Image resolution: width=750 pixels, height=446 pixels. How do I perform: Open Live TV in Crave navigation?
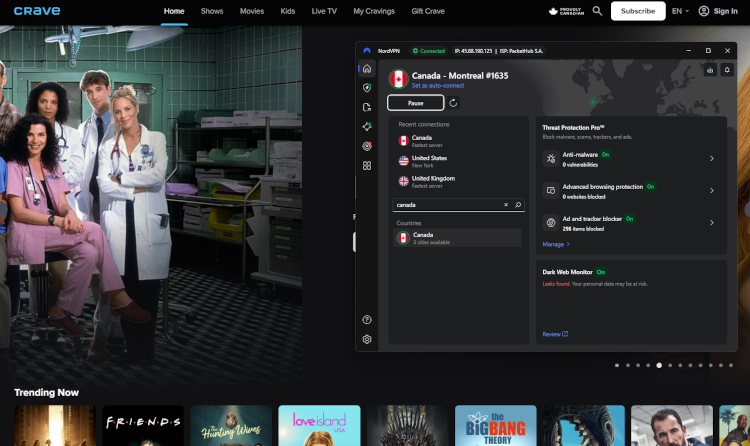pos(324,11)
